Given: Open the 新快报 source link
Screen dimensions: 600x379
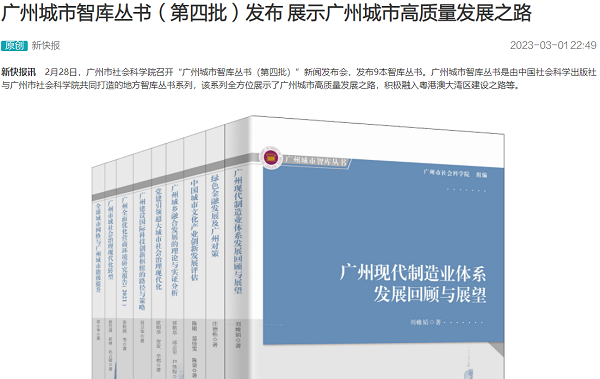Looking at the screenshot, I should [x=46, y=46].
